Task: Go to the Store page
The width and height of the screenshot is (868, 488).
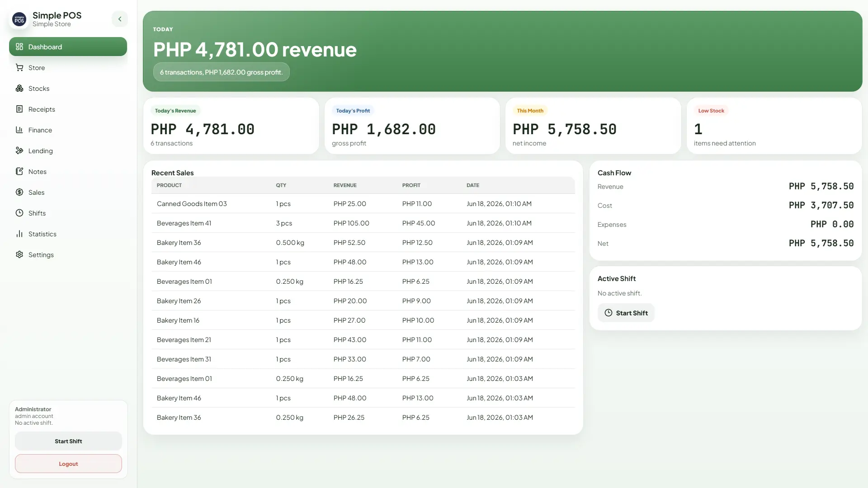Action: pyautogui.click(x=68, y=67)
